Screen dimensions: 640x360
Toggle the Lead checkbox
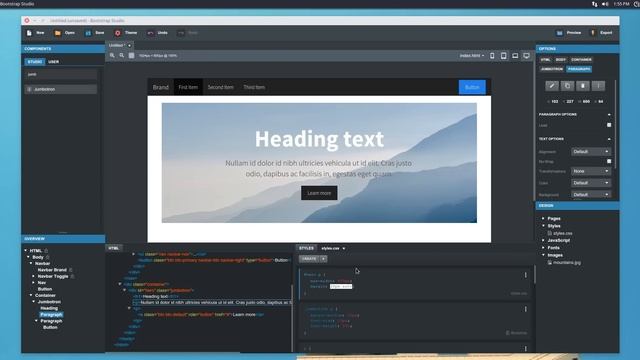609,125
